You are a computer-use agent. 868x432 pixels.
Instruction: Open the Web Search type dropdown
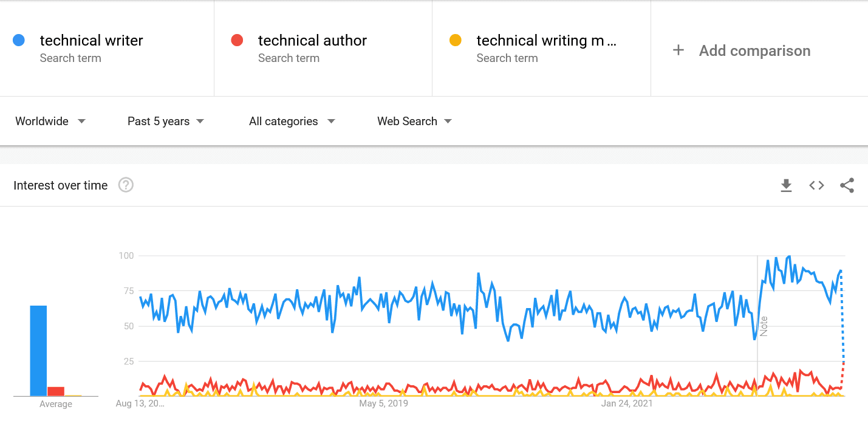tap(414, 122)
